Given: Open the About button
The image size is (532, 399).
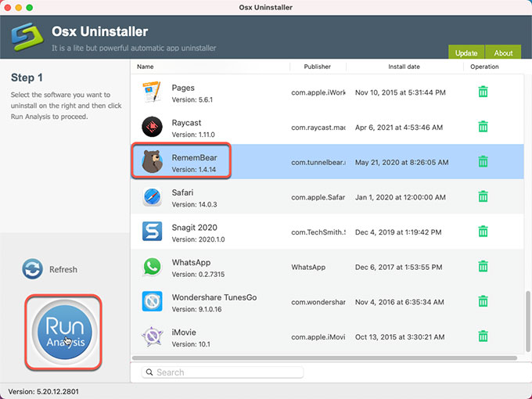Looking at the screenshot, I should pyautogui.click(x=503, y=52).
